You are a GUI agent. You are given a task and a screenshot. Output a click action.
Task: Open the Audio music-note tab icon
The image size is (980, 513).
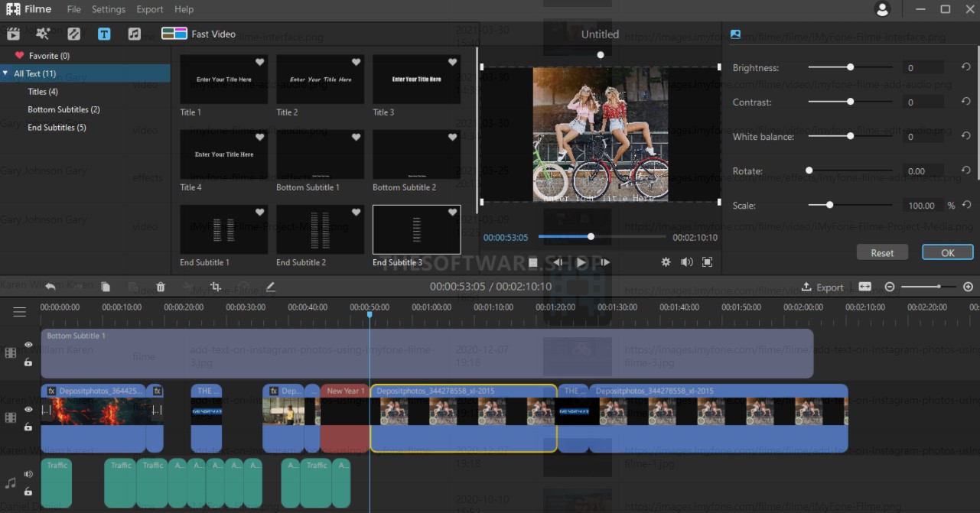coord(134,34)
